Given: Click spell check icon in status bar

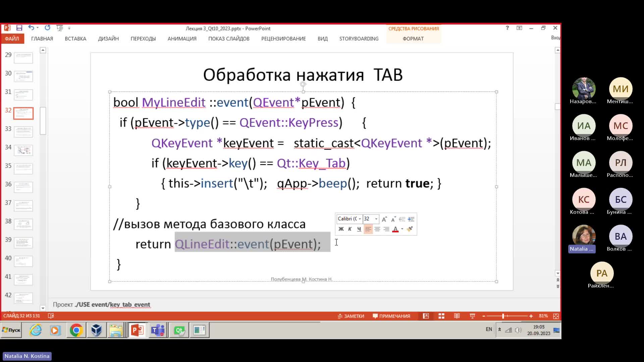Looking at the screenshot, I should click(51, 316).
